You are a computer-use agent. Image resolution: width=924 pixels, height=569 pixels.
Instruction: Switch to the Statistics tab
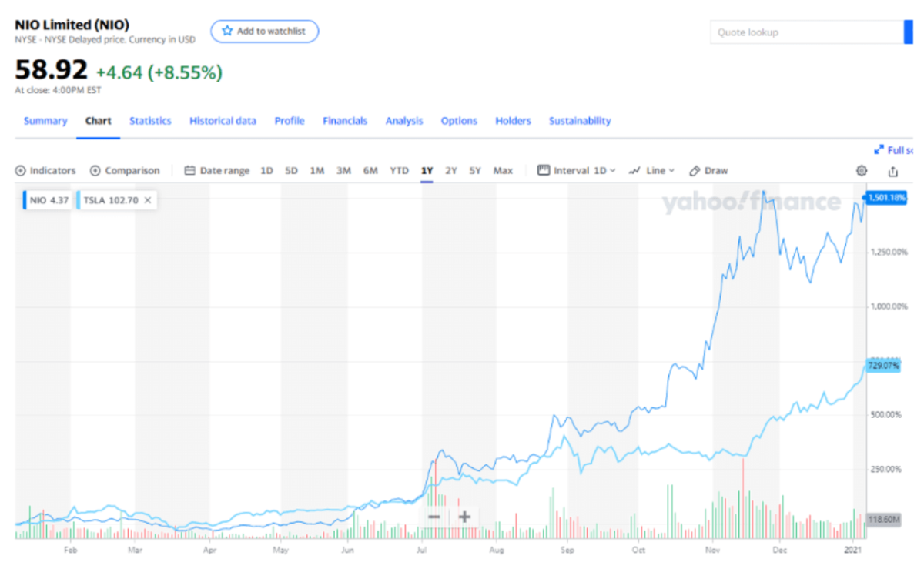coord(150,121)
